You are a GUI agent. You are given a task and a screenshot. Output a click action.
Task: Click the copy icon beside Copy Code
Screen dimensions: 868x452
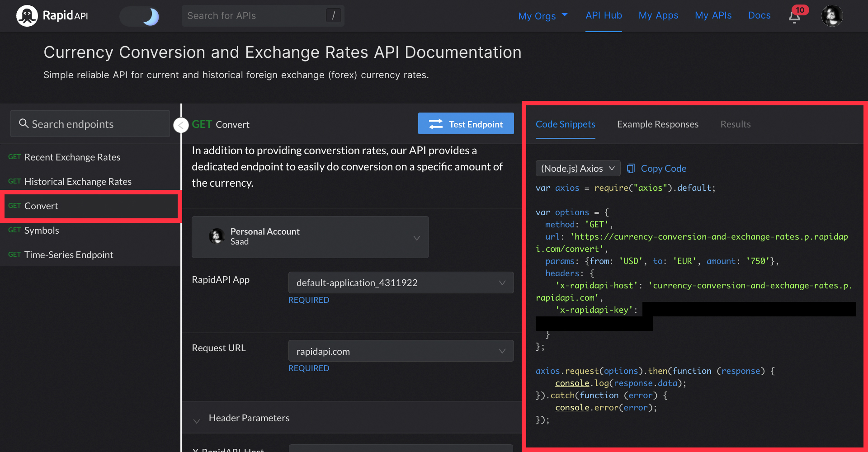[x=631, y=168]
